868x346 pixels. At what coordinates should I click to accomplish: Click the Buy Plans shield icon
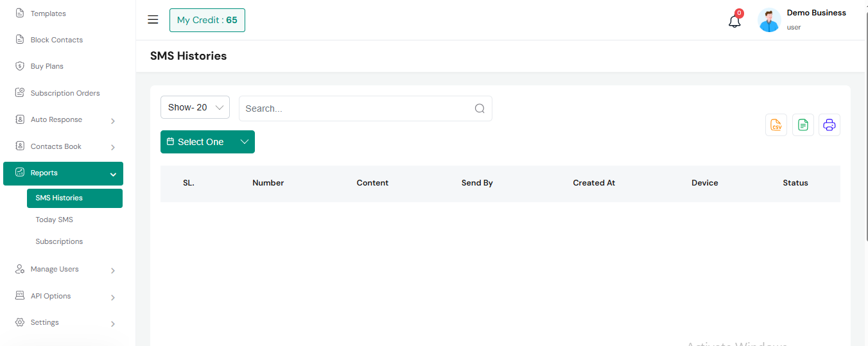click(x=19, y=66)
